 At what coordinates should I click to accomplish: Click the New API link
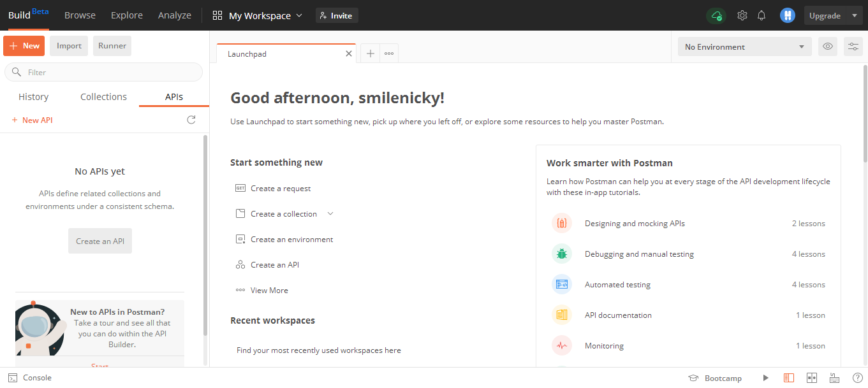(32, 120)
